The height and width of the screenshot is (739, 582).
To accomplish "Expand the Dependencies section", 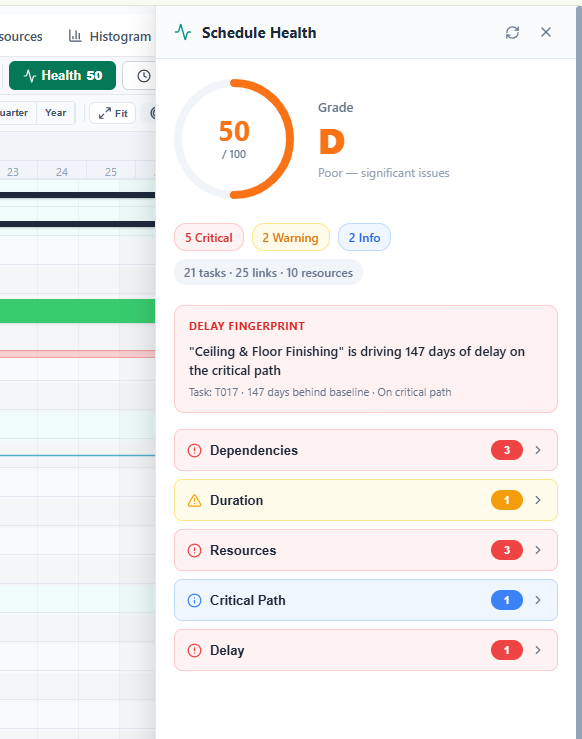I will click(366, 450).
